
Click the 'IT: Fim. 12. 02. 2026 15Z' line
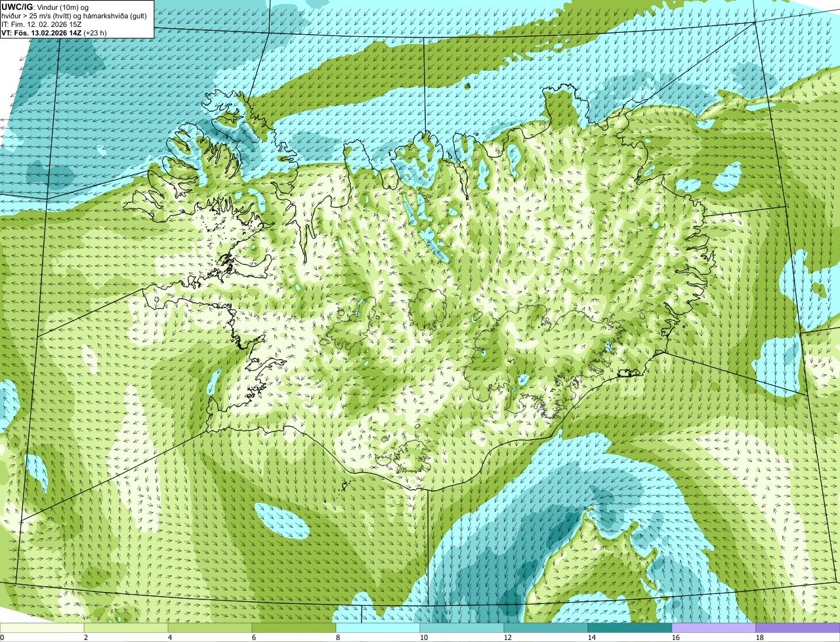click(x=42, y=24)
